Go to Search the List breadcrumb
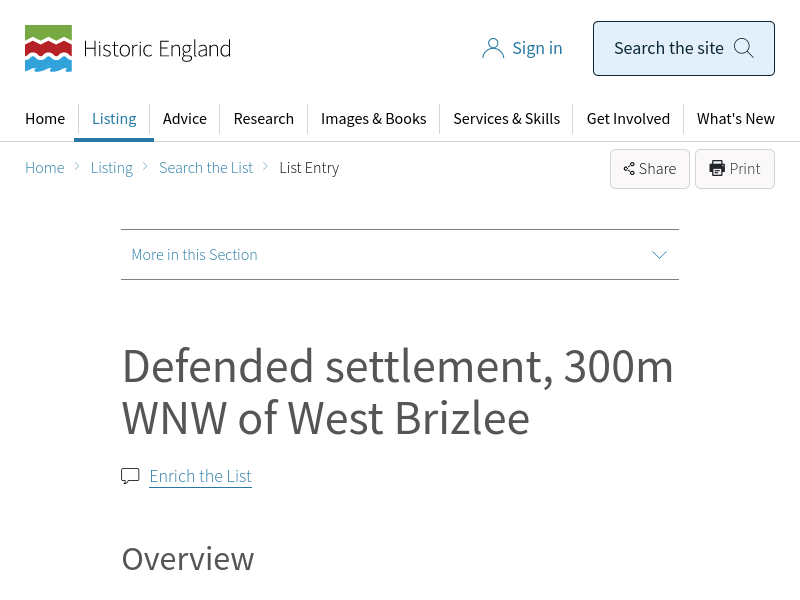 [x=206, y=168]
